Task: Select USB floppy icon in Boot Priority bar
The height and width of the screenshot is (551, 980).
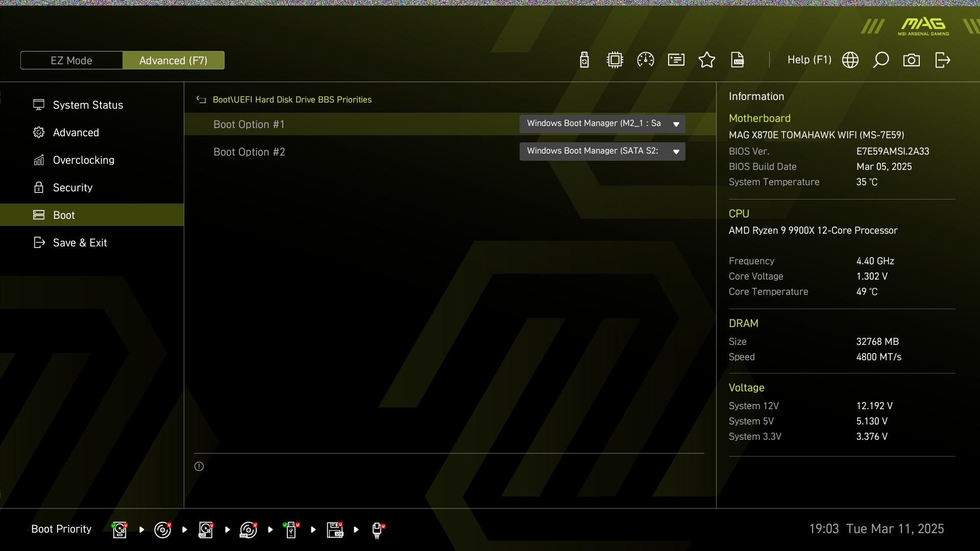Action: pos(335,530)
